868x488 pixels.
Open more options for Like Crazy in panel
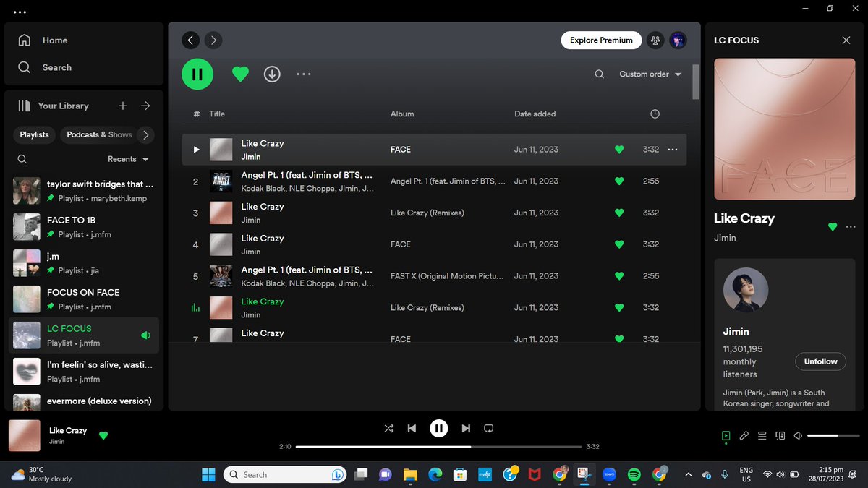tap(851, 226)
